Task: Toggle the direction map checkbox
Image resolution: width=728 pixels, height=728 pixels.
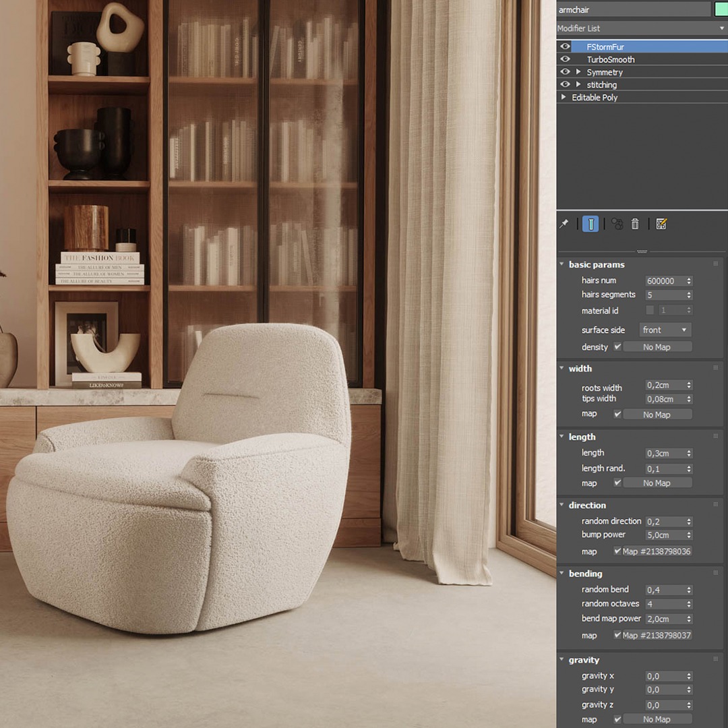Action: point(617,551)
